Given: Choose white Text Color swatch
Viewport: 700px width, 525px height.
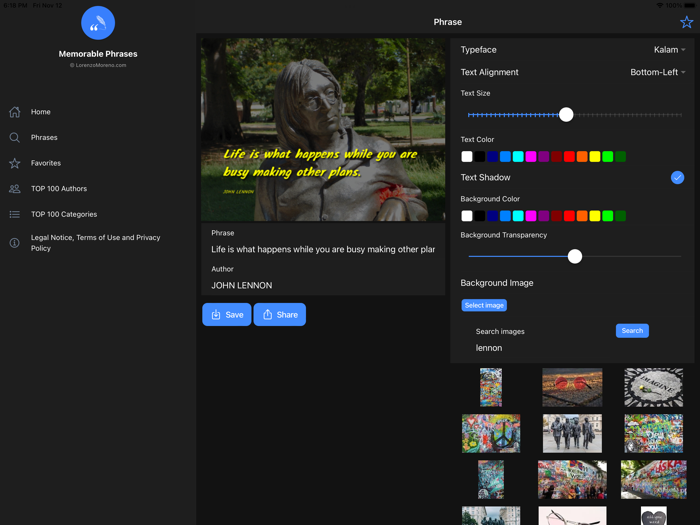Looking at the screenshot, I should [x=467, y=157].
